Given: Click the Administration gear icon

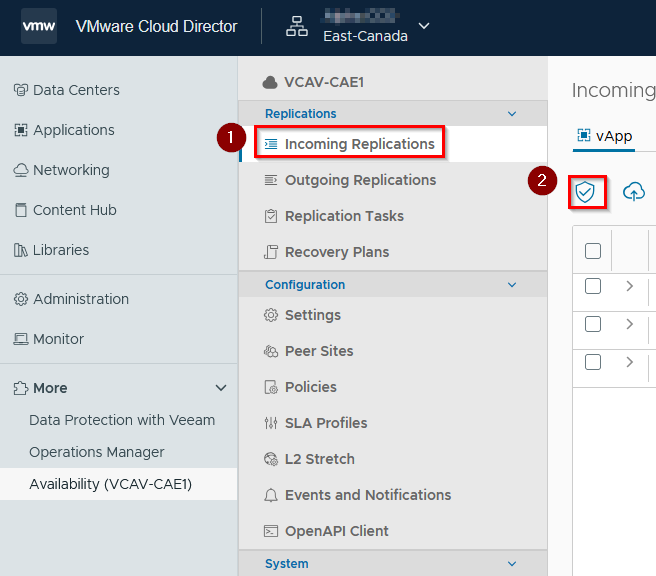Looking at the screenshot, I should click(x=20, y=299).
